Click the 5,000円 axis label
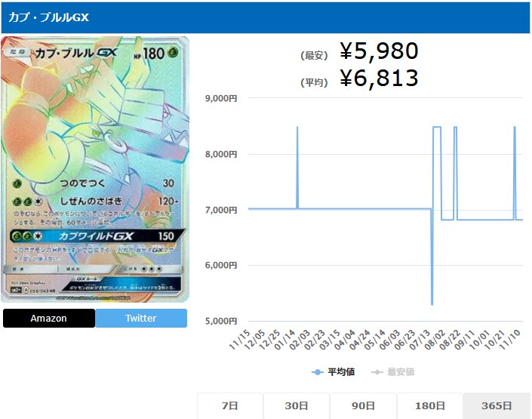 pos(221,321)
